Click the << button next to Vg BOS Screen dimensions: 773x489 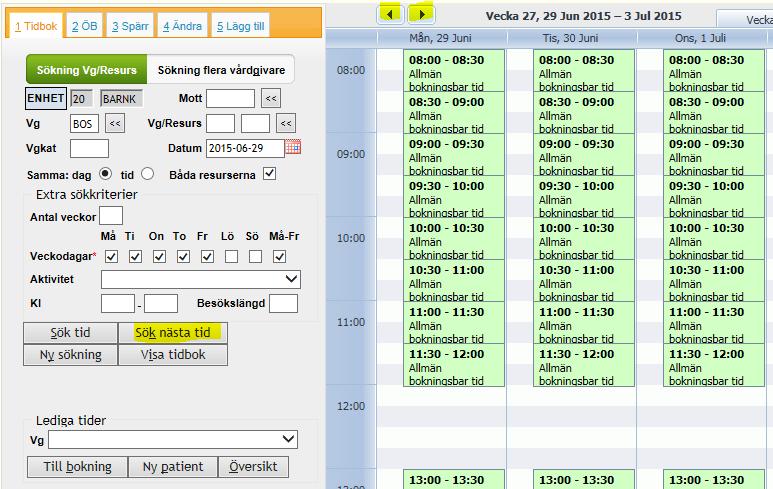115,123
